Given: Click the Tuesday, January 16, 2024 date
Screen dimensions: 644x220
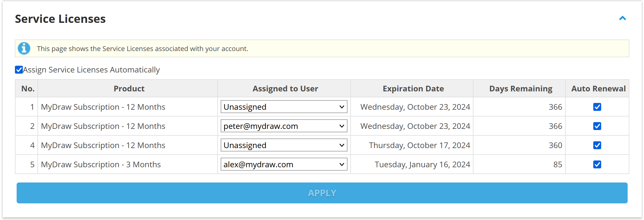Looking at the screenshot, I should click(x=422, y=164).
